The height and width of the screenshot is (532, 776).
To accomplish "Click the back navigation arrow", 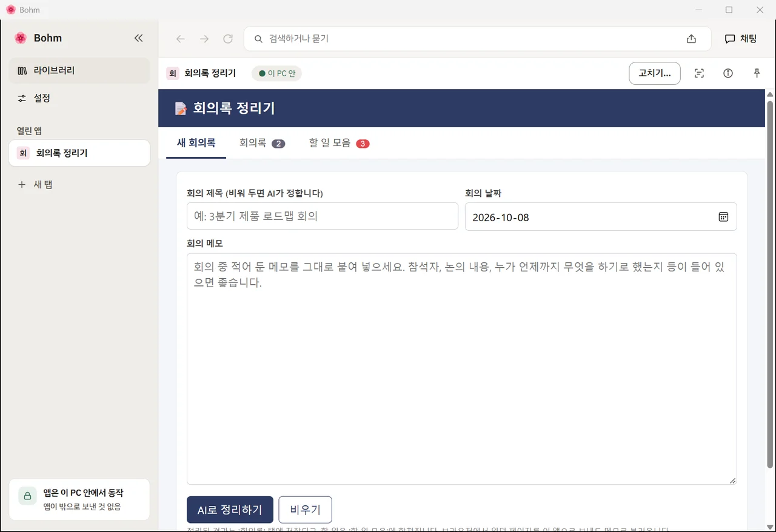I will pyautogui.click(x=180, y=39).
